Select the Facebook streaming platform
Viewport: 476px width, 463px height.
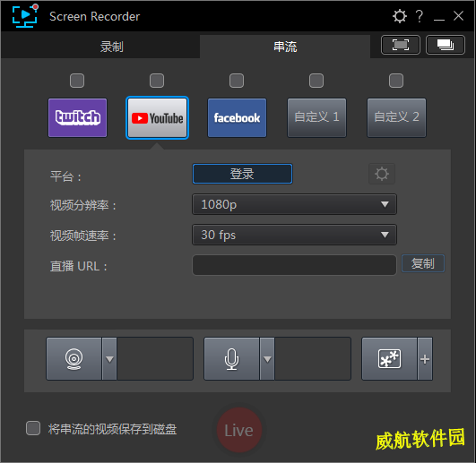(237, 117)
